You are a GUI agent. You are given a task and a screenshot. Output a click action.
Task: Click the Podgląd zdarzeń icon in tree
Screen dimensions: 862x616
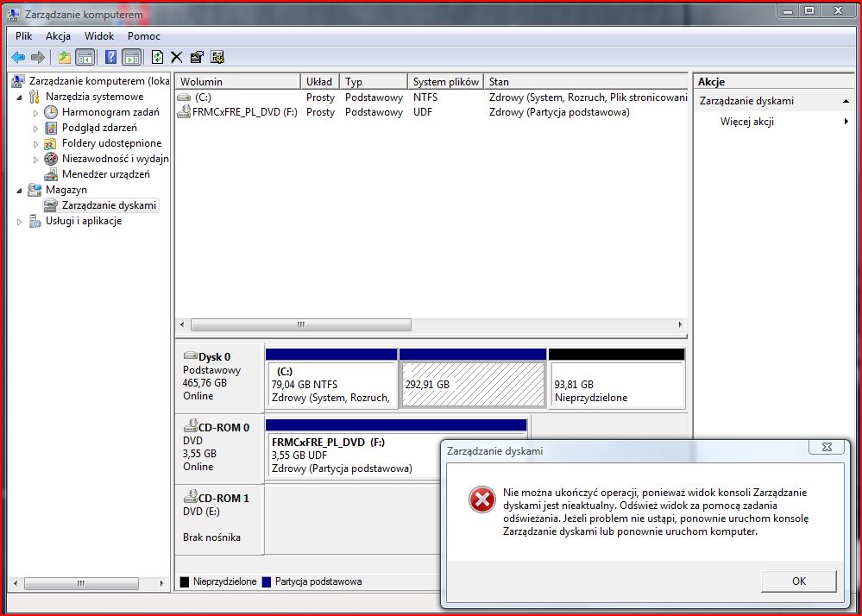51,128
